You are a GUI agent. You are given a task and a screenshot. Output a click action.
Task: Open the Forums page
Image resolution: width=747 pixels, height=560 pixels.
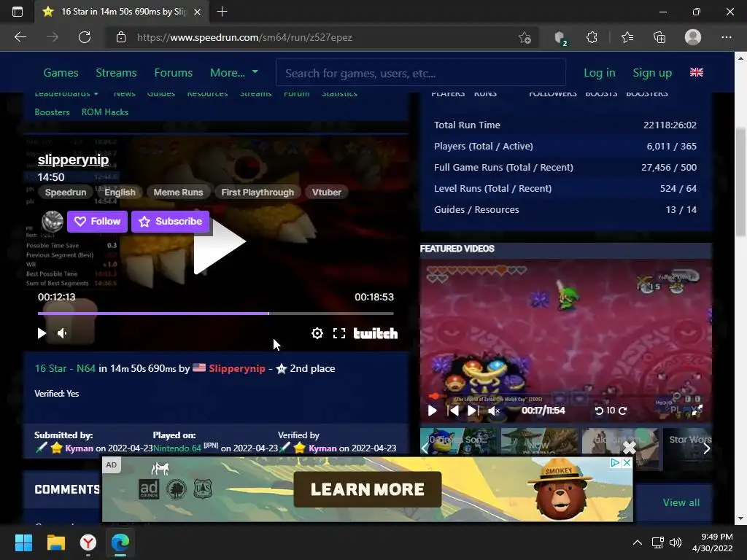coord(174,73)
